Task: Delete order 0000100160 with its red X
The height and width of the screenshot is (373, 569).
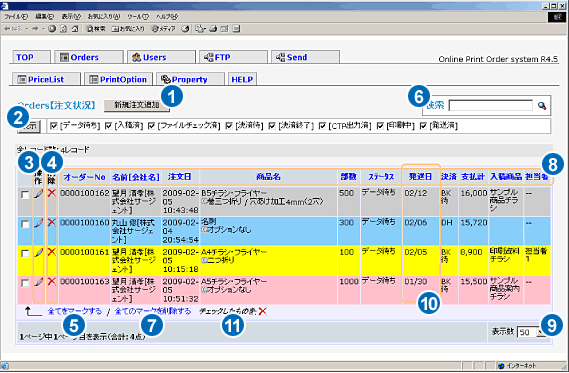Action: point(52,222)
